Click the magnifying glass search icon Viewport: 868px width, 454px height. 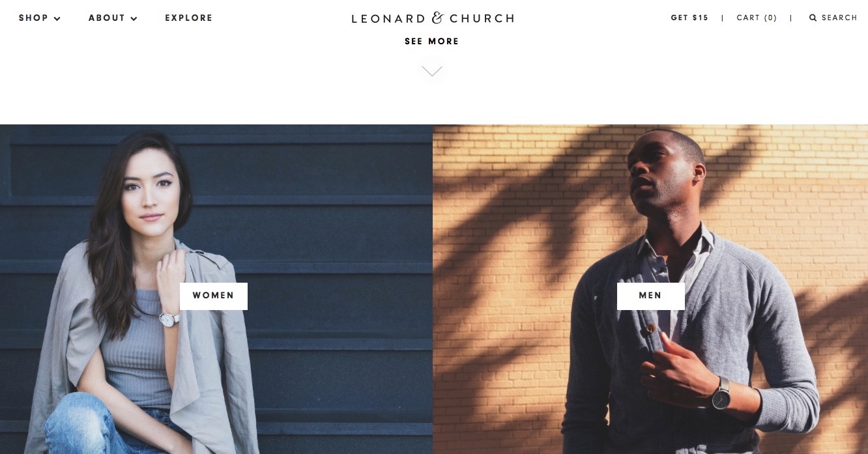[813, 18]
